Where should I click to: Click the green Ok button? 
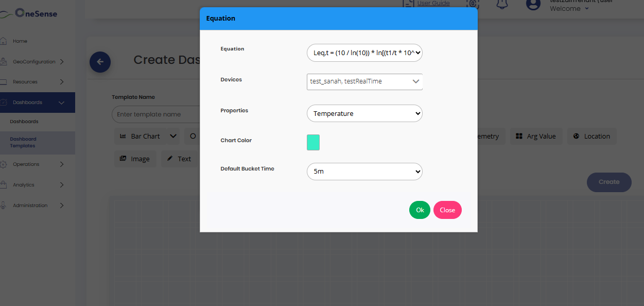[x=420, y=210]
